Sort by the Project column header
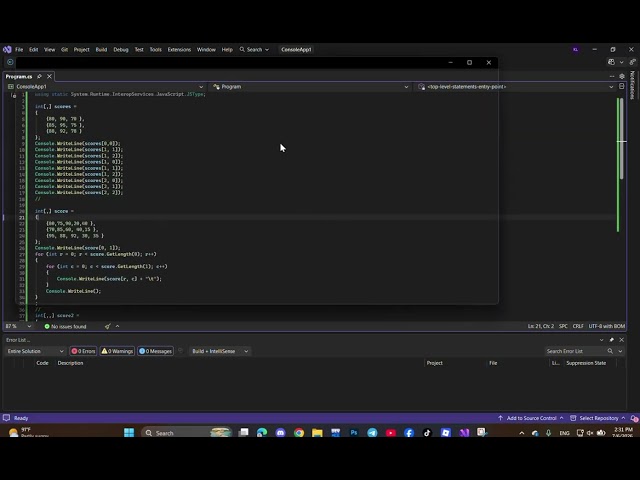This screenshot has width=640, height=480. 435,363
